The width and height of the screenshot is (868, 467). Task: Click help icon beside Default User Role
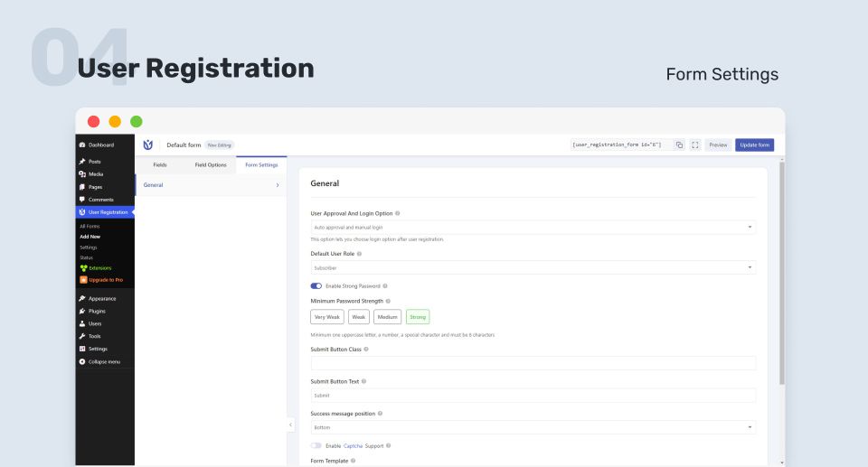pyautogui.click(x=359, y=254)
